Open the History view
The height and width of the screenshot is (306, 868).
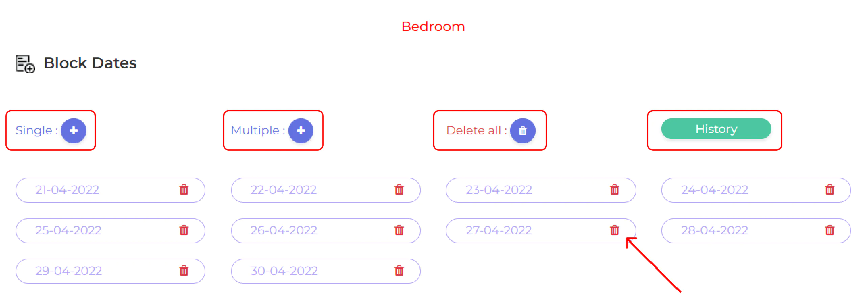(716, 129)
